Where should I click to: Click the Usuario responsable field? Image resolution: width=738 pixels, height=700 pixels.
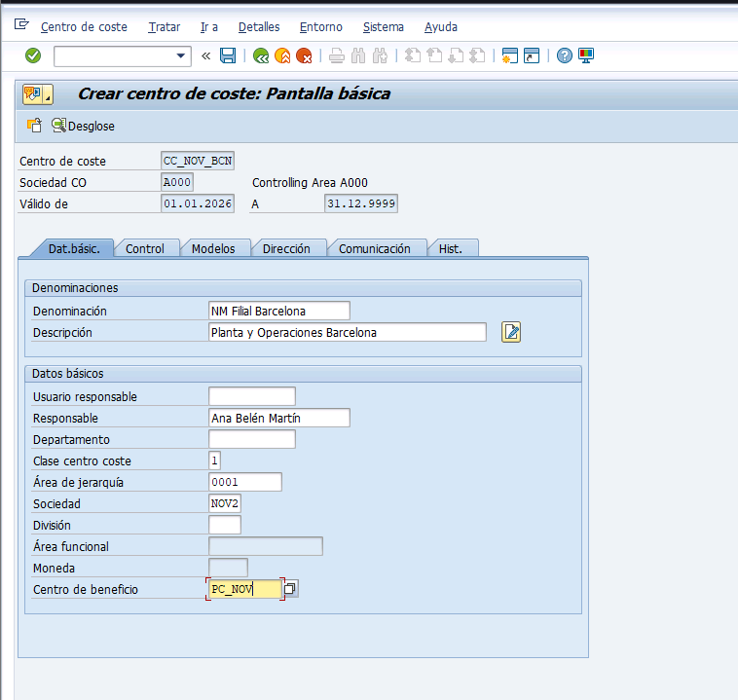pyautogui.click(x=252, y=396)
